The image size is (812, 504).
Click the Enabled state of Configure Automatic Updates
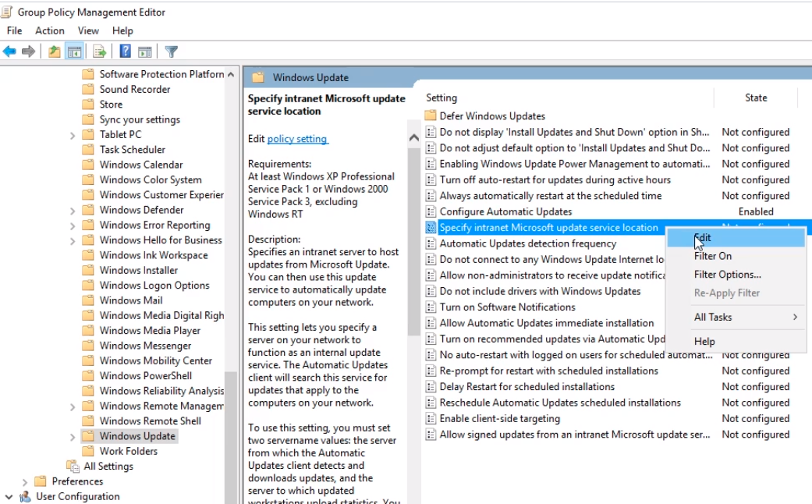[x=756, y=211]
